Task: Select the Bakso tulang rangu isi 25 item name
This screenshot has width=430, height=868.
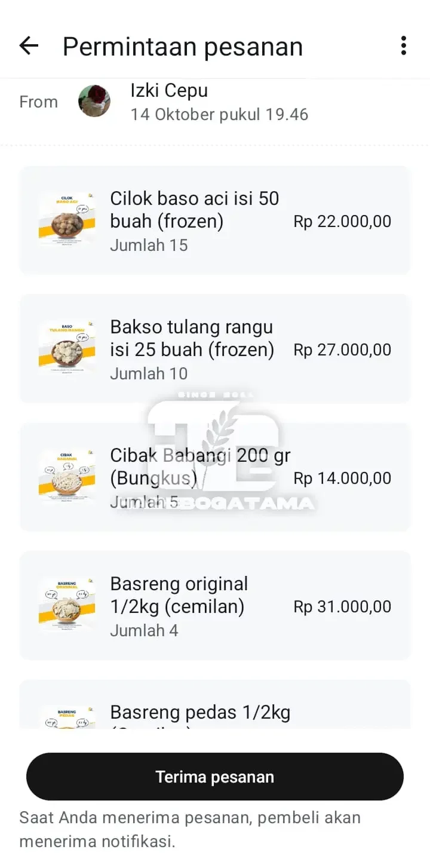Action: click(192, 338)
